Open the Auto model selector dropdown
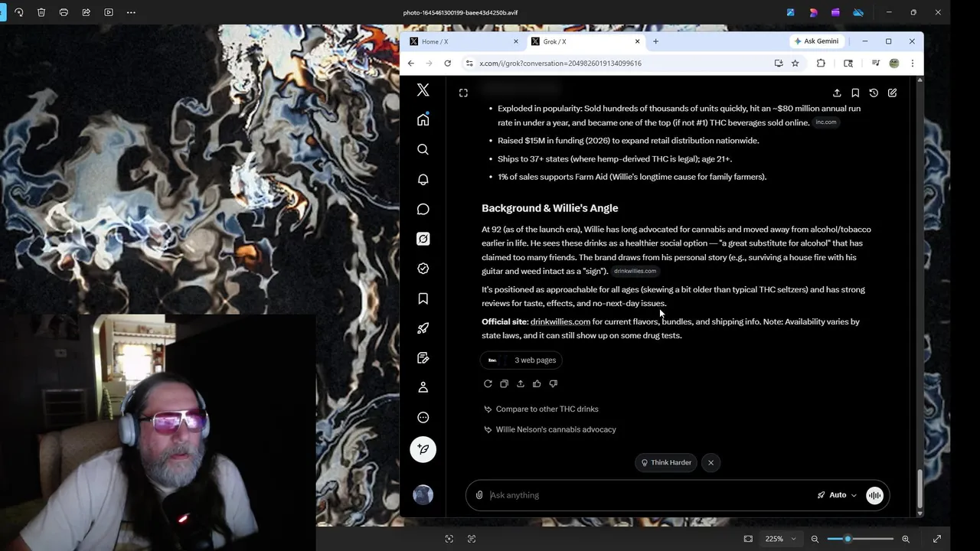Viewport: 980px width, 551px height. click(837, 495)
